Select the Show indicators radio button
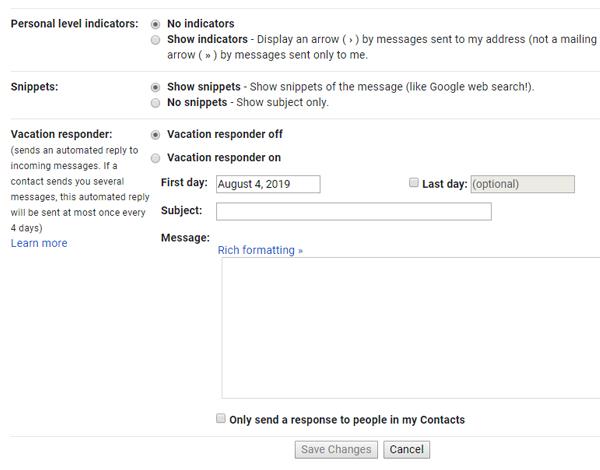This screenshot has width=600, height=470. coord(155,40)
